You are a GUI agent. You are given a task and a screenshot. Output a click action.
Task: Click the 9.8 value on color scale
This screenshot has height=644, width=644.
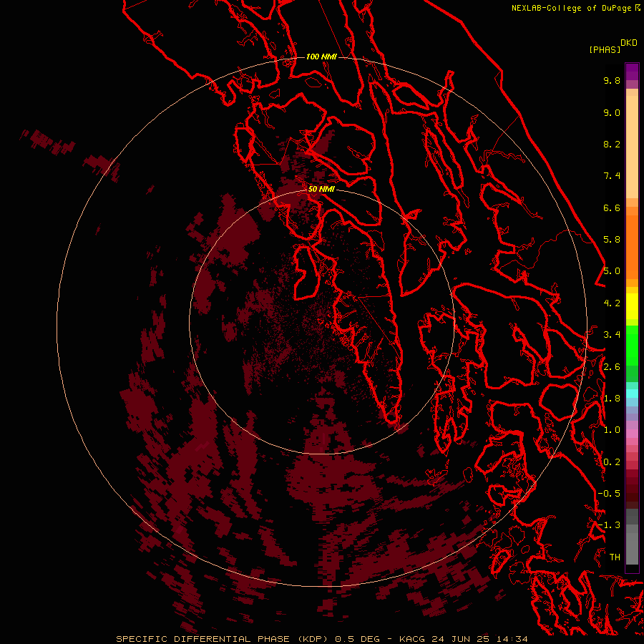pos(612,80)
